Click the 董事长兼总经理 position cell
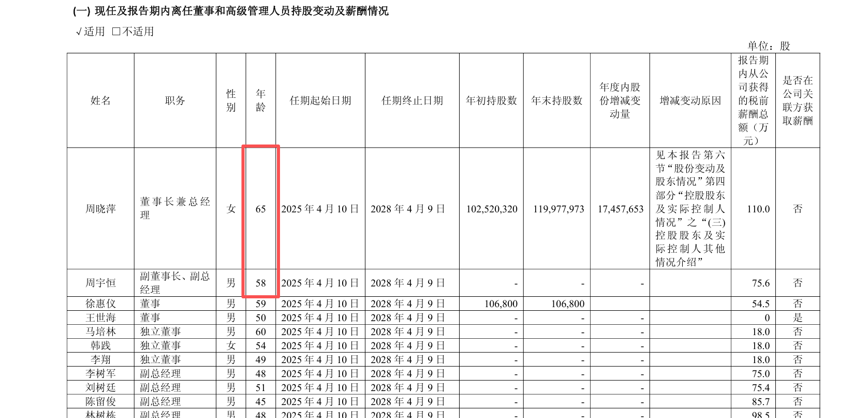The image size is (868, 418). pyautogui.click(x=175, y=208)
